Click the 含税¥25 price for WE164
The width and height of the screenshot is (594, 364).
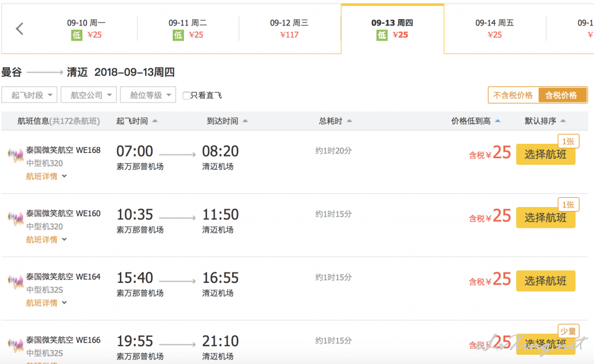coord(490,279)
